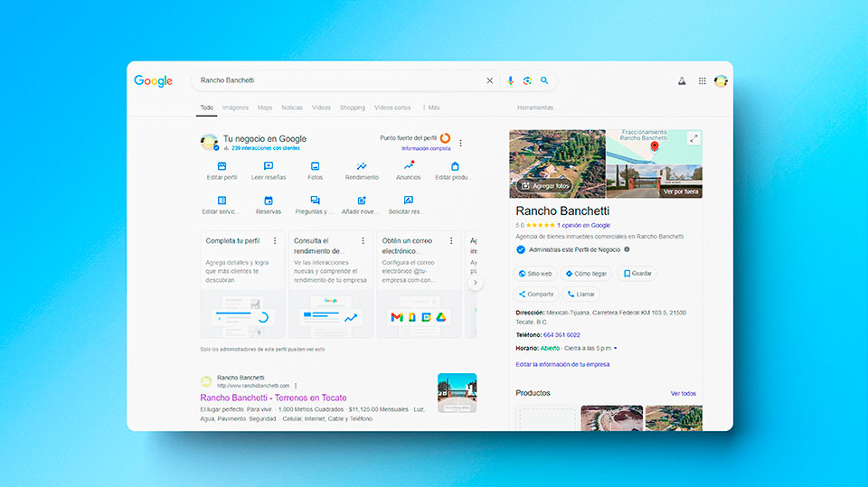Click the Cómo llegar button
868x487 pixels.
(x=587, y=273)
